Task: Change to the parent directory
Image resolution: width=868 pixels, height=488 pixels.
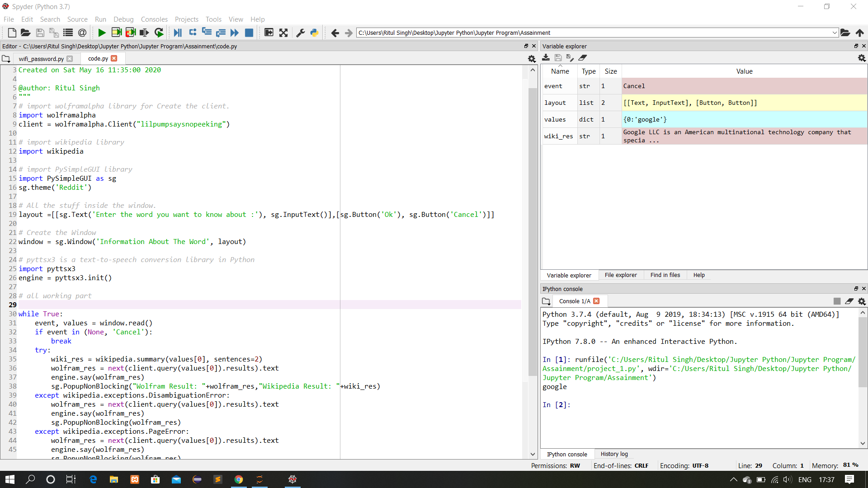Action: [x=859, y=33]
